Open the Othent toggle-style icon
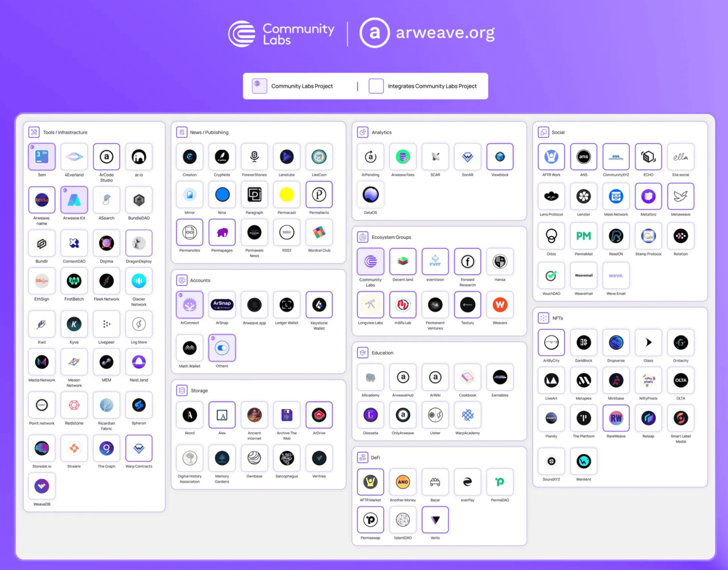Image resolution: width=728 pixels, height=570 pixels. point(222,348)
